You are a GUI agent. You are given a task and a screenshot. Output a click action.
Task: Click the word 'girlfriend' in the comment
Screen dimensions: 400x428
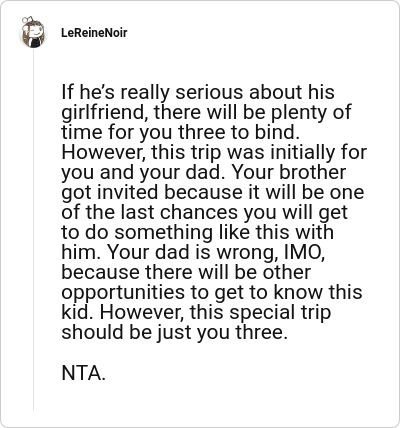click(x=103, y=113)
